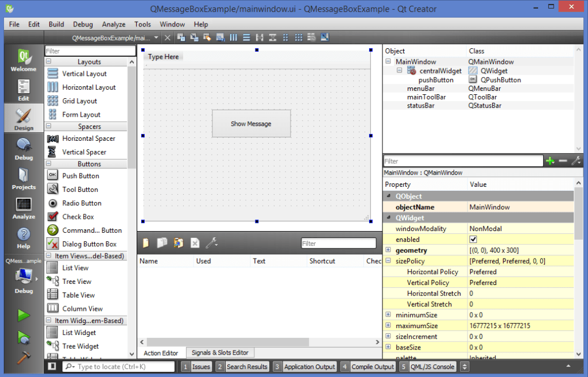Select the Lay Out Vertically toolbar icon
Image resolution: width=588 pixels, height=377 pixels.
[x=246, y=37]
